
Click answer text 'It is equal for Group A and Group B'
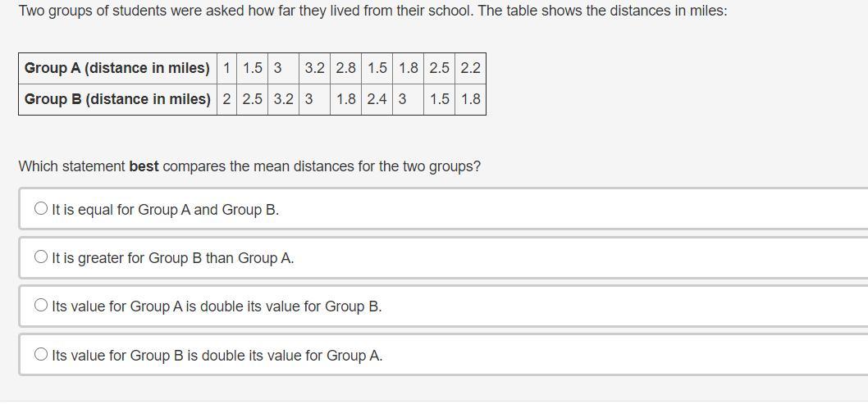point(165,210)
